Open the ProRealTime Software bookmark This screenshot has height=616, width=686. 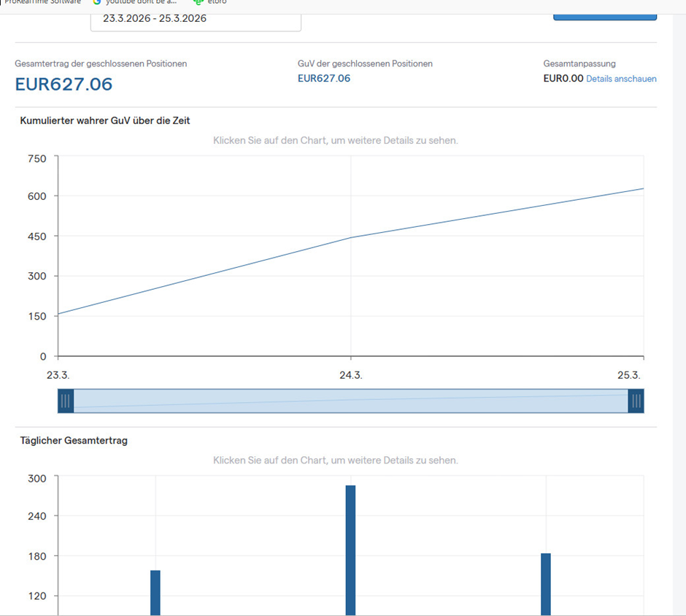coord(42,2)
